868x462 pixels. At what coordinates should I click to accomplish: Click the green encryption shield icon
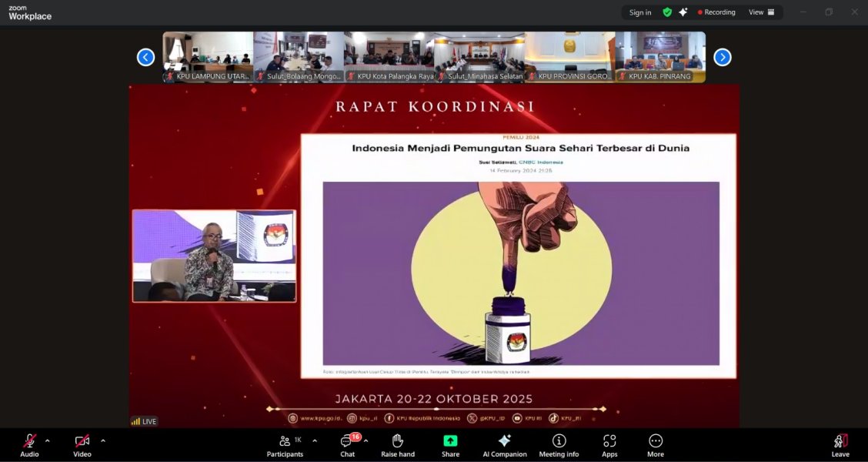667,12
